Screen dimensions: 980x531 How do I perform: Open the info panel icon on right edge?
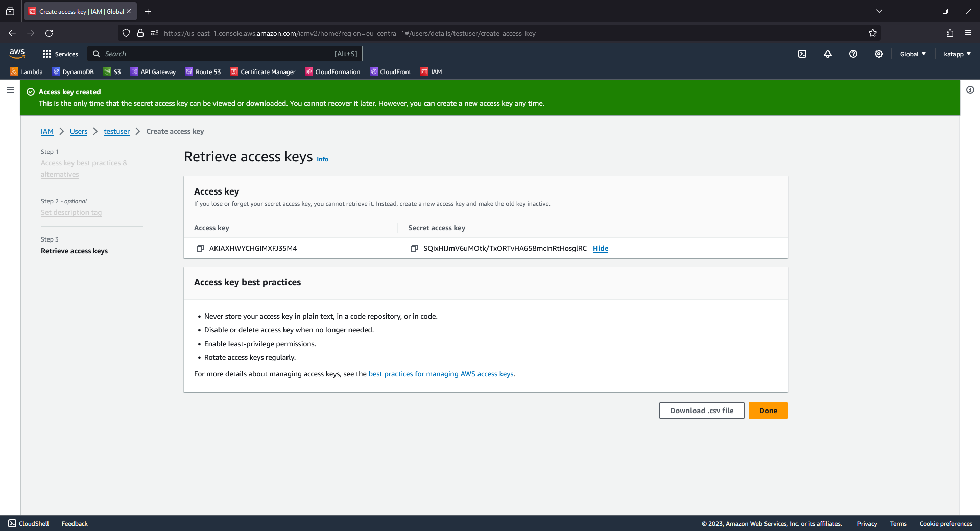(x=970, y=90)
